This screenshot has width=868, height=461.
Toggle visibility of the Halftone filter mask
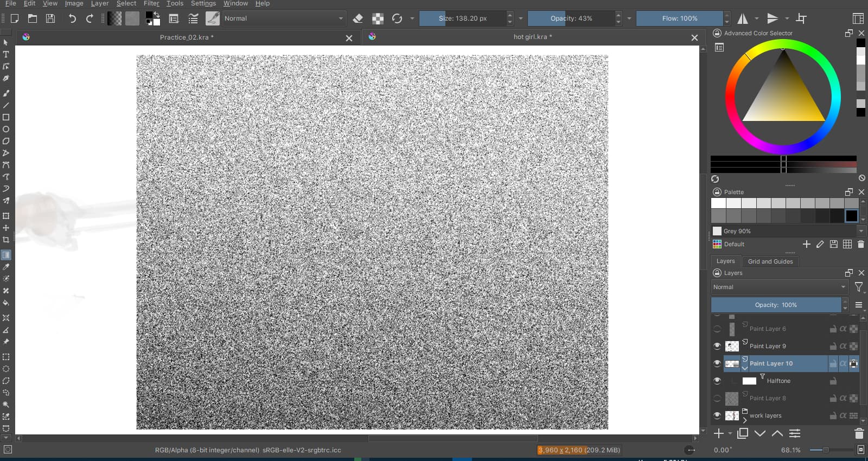pos(717,381)
